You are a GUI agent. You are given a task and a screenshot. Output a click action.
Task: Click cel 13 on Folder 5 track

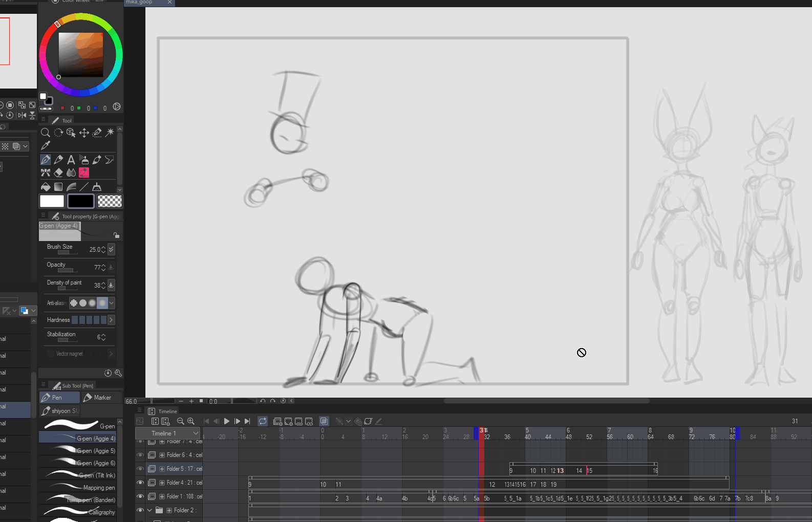pyautogui.click(x=561, y=471)
